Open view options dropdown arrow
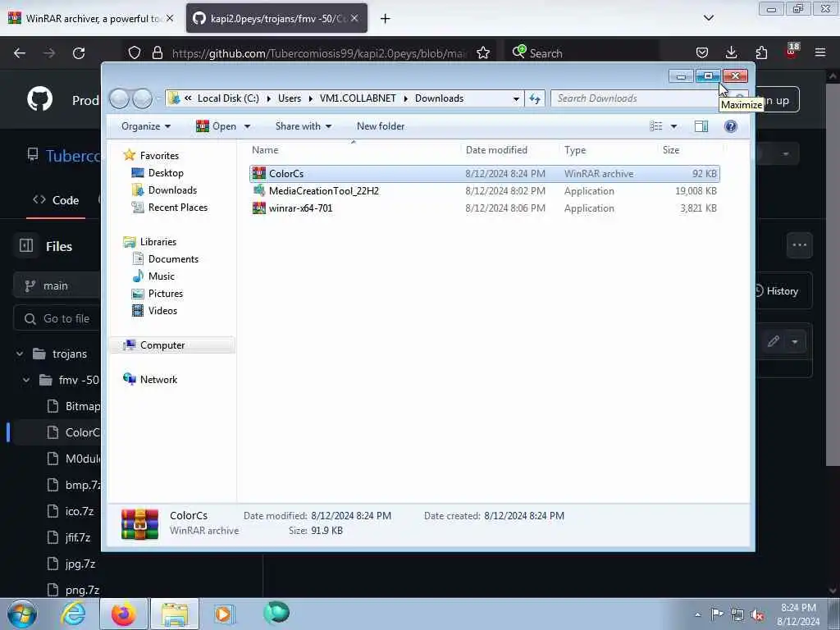 click(x=674, y=126)
